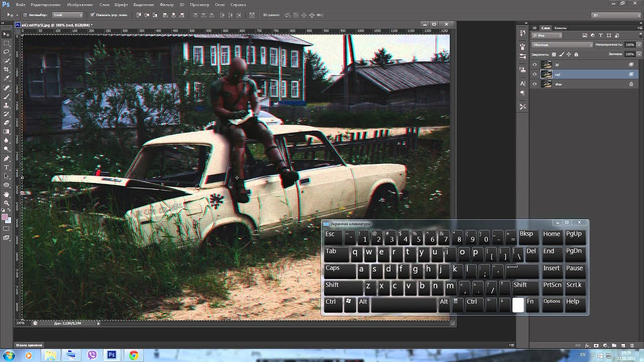Select the Crop tool
The height and width of the screenshot is (362, 644).
(7, 69)
